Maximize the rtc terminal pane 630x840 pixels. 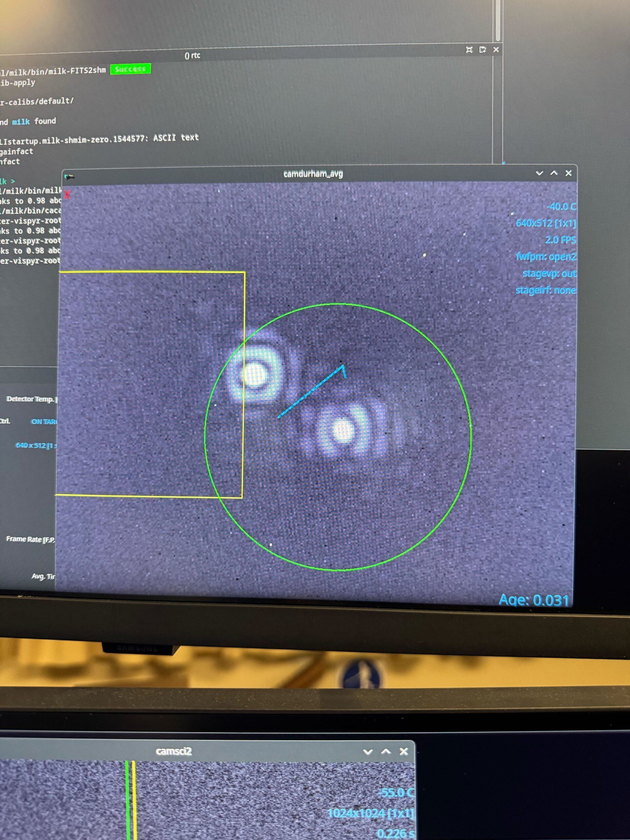pos(469,50)
